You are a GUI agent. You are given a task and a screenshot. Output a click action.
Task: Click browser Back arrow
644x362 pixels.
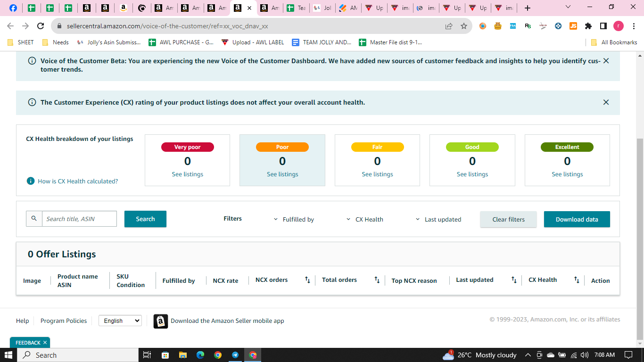tap(10, 26)
